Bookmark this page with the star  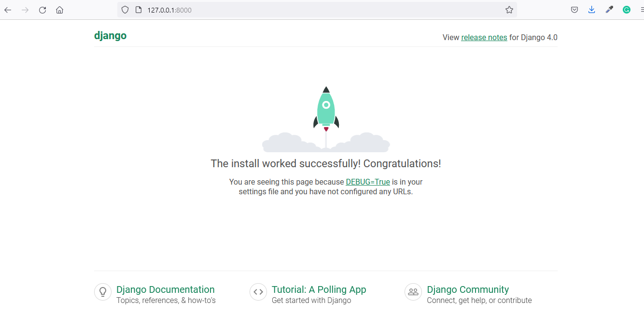[x=509, y=10]
